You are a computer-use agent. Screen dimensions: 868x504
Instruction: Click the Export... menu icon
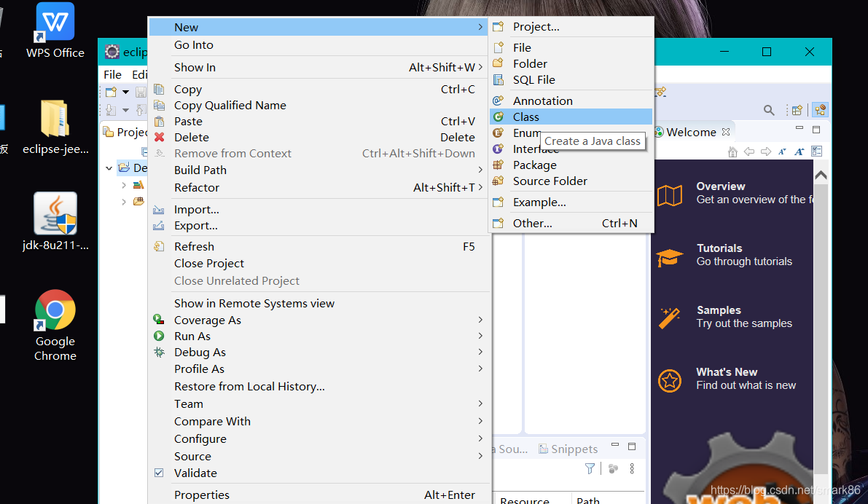pos(159,226)
